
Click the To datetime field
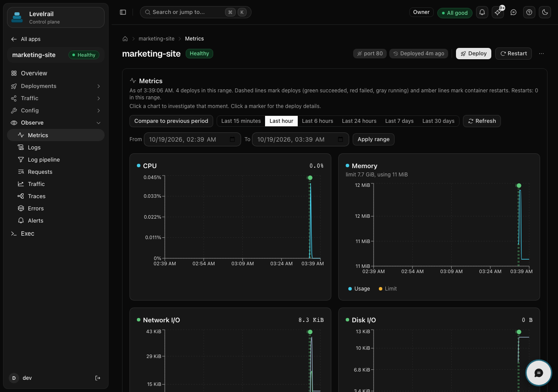tap(300, 139)
